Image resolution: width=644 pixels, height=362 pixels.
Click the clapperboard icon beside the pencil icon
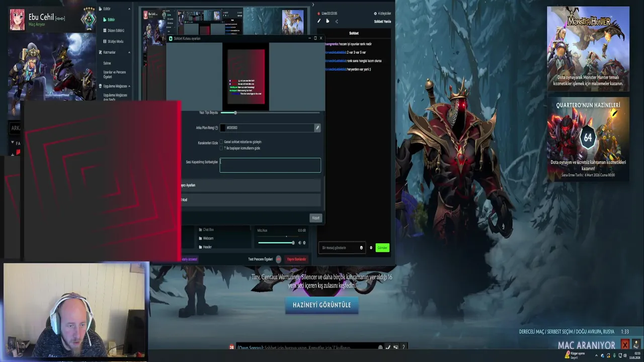tap(328, 21)
